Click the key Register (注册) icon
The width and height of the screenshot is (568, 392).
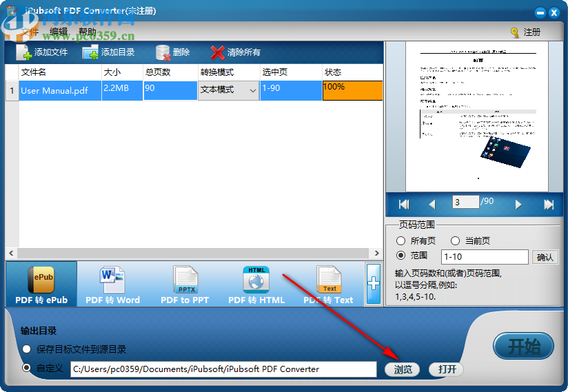click(x=514, y=32)
